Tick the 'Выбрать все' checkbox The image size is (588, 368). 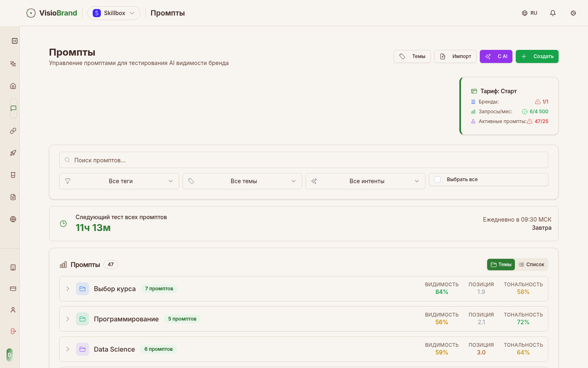pos(437,180)
